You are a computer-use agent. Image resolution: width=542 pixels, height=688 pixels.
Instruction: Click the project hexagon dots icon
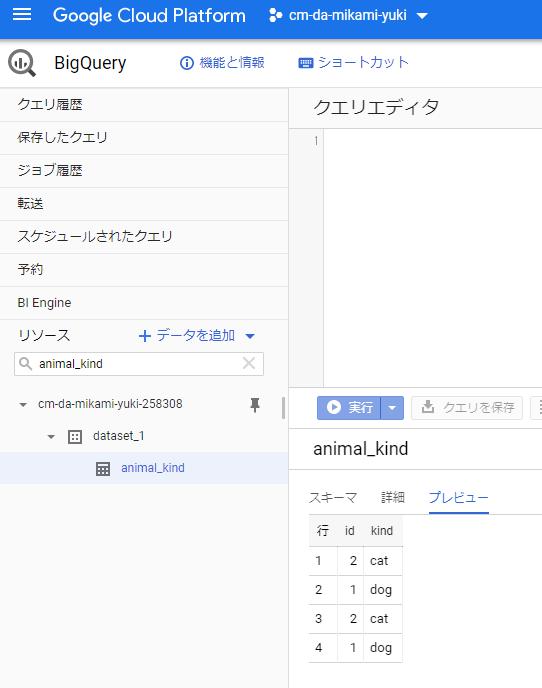pyautogui.click(x=275, y=16)
